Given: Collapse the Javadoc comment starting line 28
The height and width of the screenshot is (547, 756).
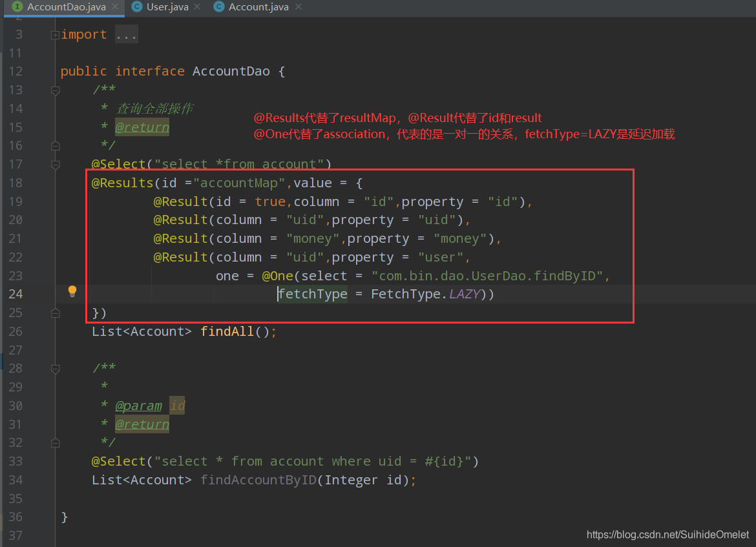Looking at the screenshot, I should 55,369.
